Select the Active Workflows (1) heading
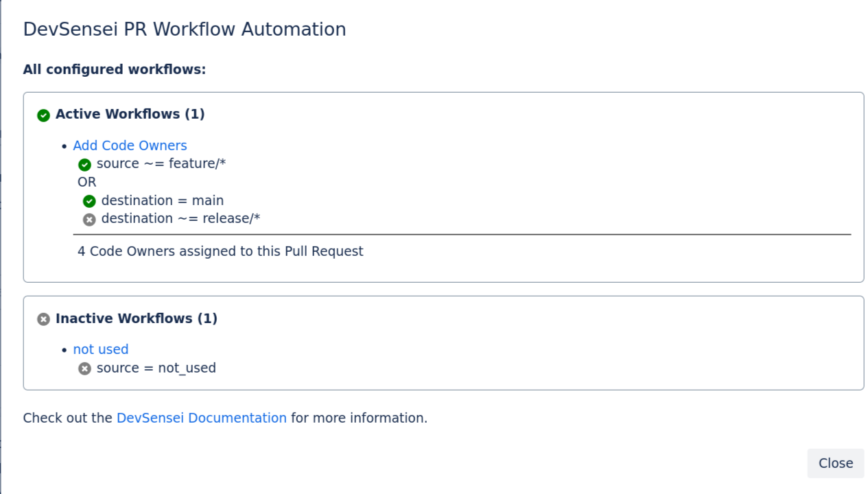Viewport: 868px width, 494px height. click(130, 114)
